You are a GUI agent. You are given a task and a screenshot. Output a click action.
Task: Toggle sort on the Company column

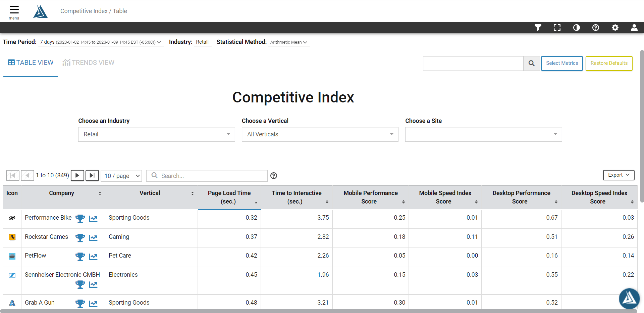coord(100,193)
